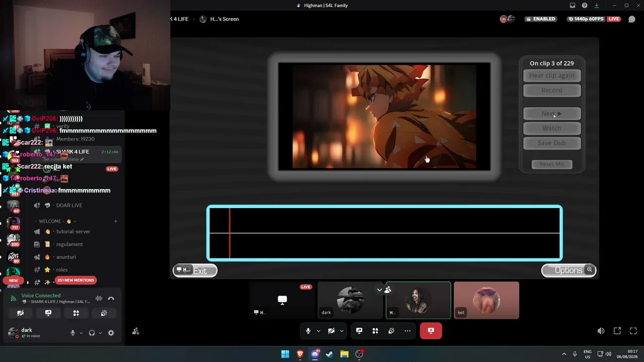Open input device arrow beside user mic

tap(81, 333)
